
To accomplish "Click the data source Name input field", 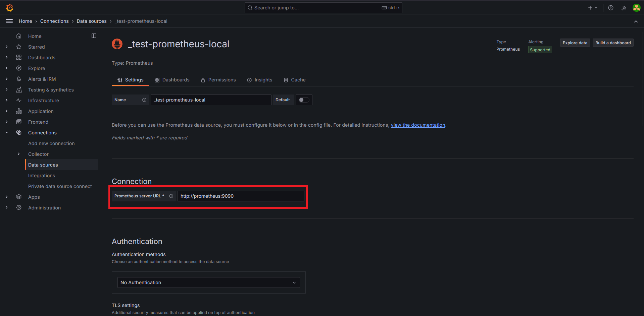I will (211, 100).
